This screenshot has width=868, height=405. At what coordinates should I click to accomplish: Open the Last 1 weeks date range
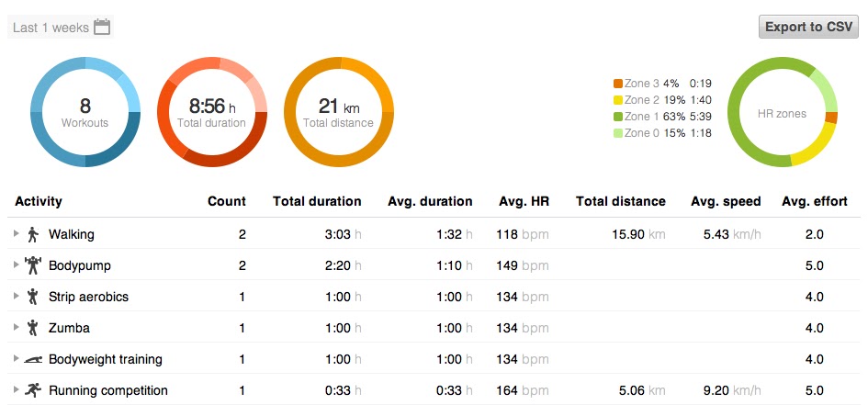(x=51, y=28)
